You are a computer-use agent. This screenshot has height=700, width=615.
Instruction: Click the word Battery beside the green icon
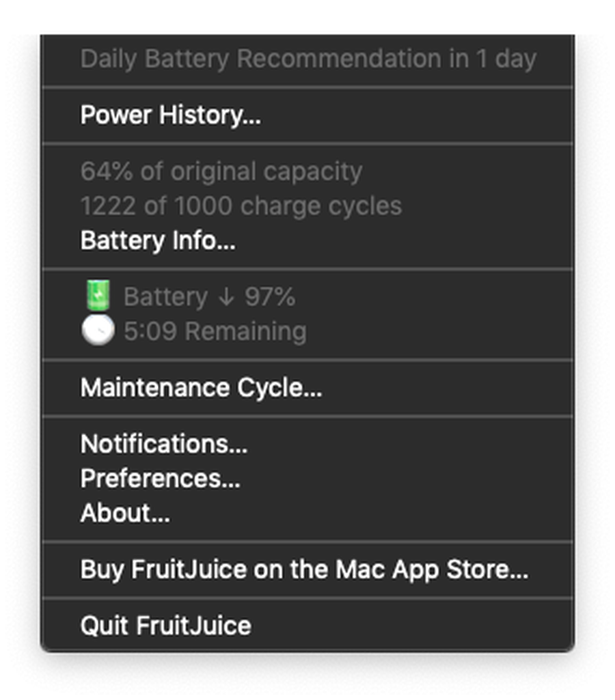coord(165,298)
